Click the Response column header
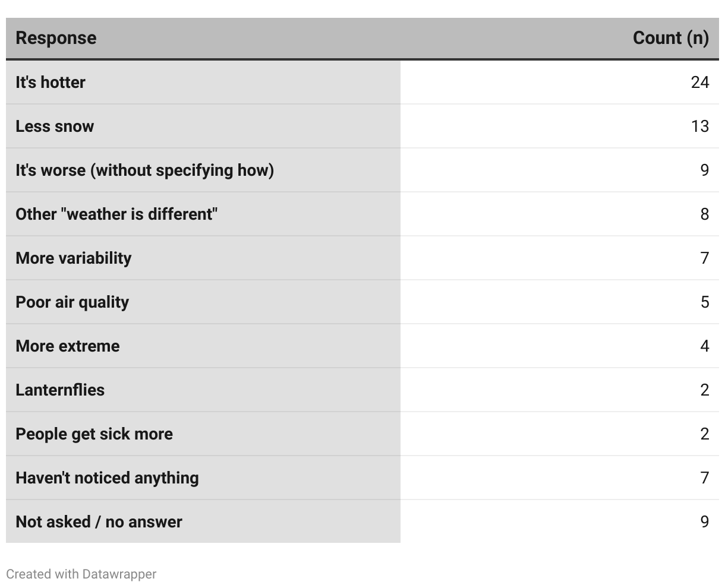The height and width of the screenshot is (588, 725). click(x=56, y=38)
